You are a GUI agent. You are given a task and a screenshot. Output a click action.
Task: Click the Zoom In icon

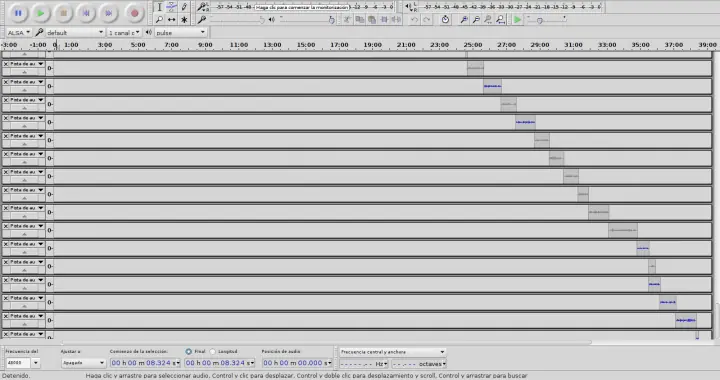(464, 19)
